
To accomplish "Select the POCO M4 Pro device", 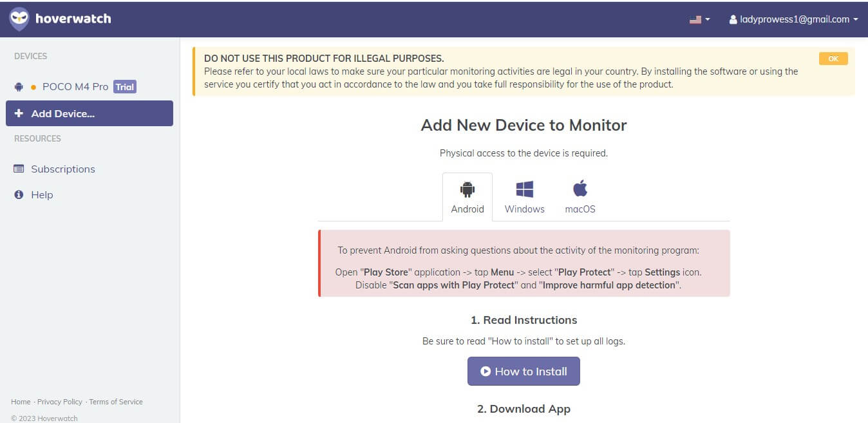I will tap(75, 86).
